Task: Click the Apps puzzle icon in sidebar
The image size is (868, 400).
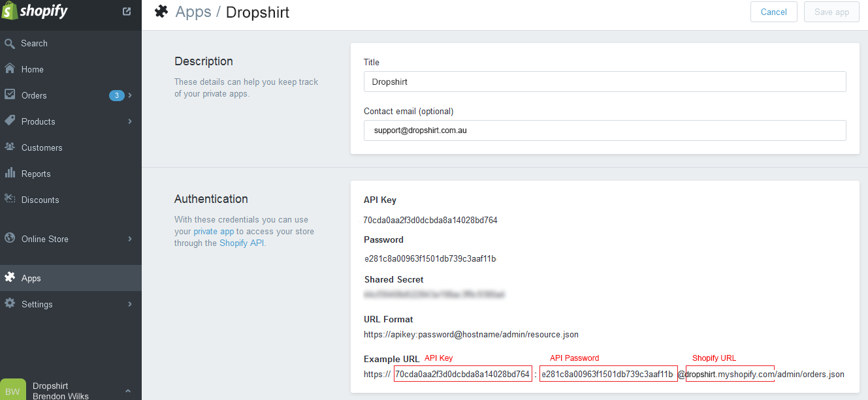Action: tap(10, 277)
